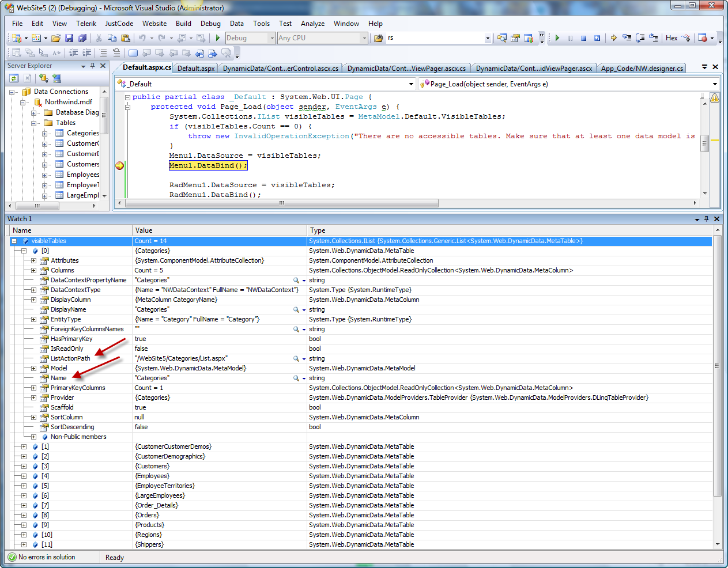728x568 pixels.
Task: Click the Step Over icon
Action: [640, 38]
